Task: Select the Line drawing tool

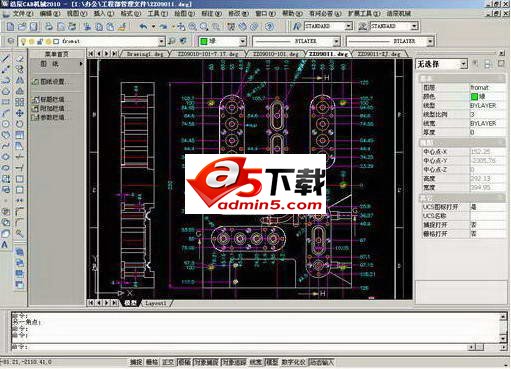Action: 5,58
